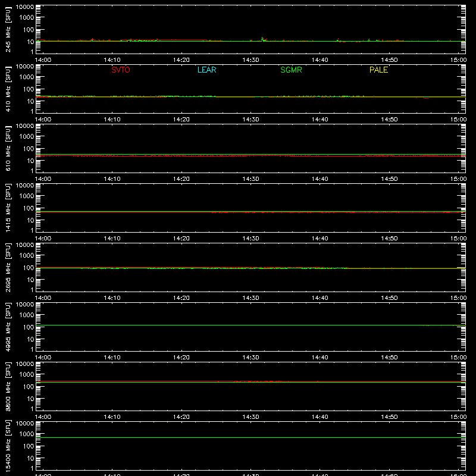Select the 1415 MHz [SFU] axis title

(x=8, y=208)
